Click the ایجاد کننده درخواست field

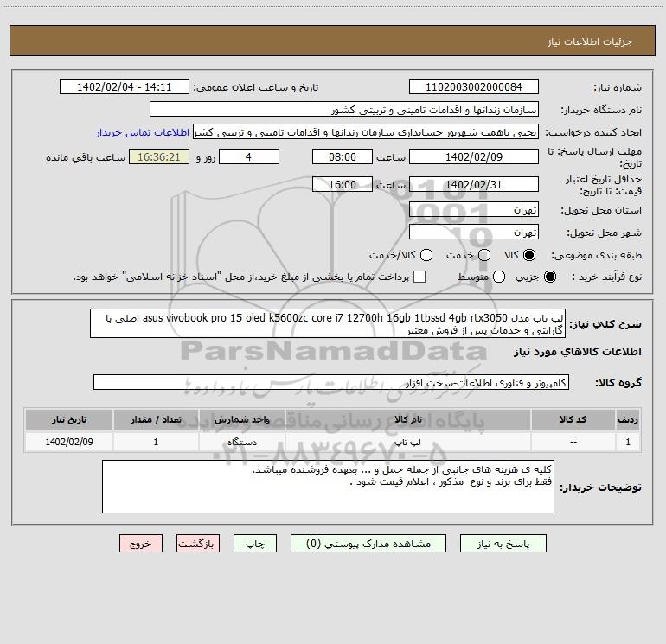coord(366,132)
